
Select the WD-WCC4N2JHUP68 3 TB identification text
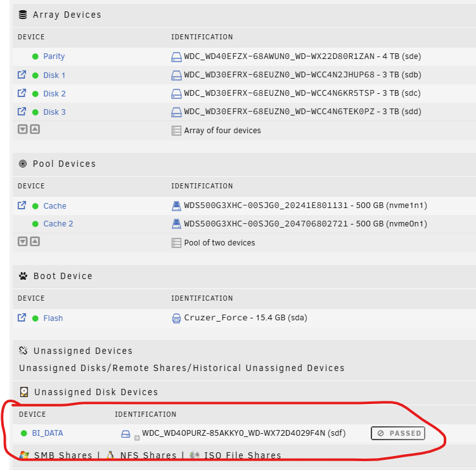click(303, 75)
